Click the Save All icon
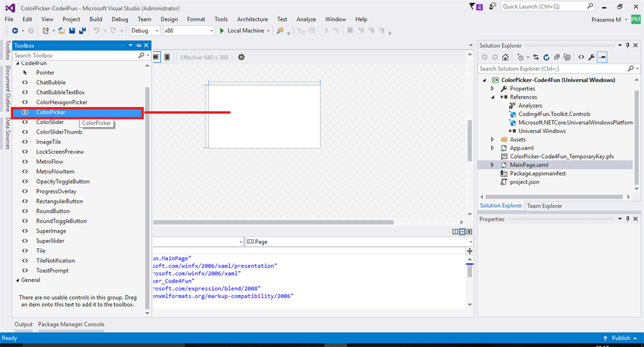 (x=82, y=31)
